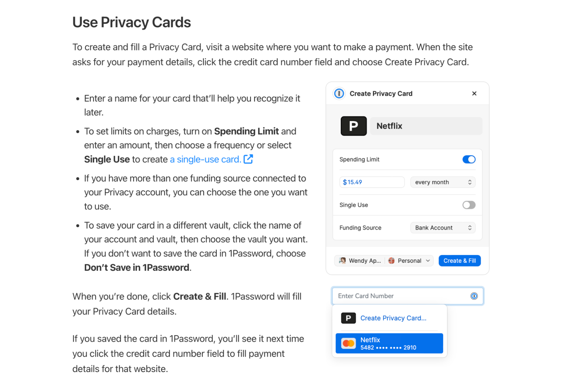The height and width of the screenshot is (385, 588).
Task: Select the Mastercard icon on the Netflix card
Action: [x=349, y=343]
